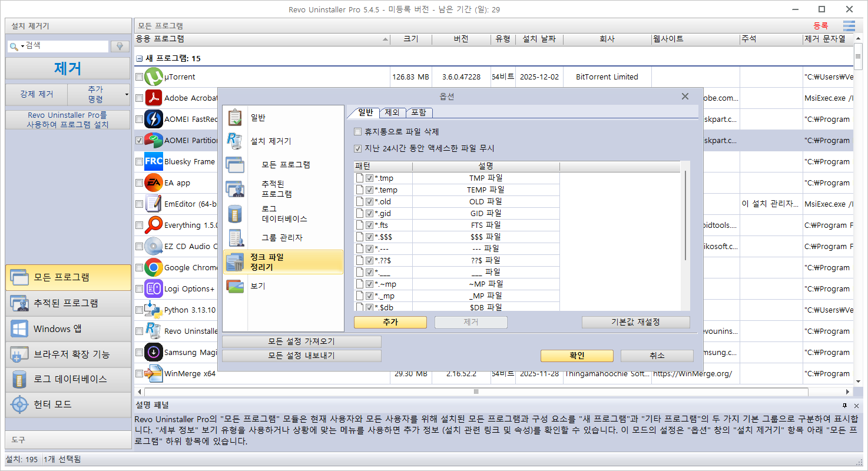Uncheck the *.fts pattern checkbox

tap(370, 225)
